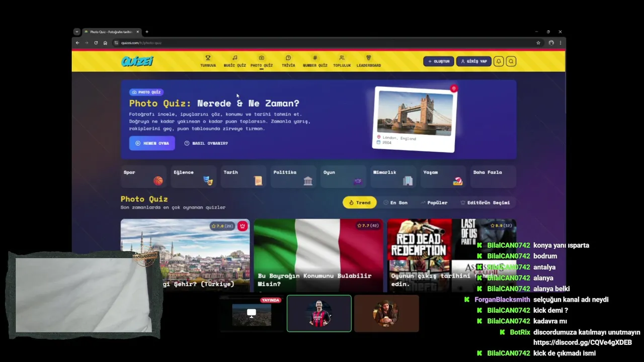Open a new browser tab
The image size is (644, 362).
pos(147,32)
